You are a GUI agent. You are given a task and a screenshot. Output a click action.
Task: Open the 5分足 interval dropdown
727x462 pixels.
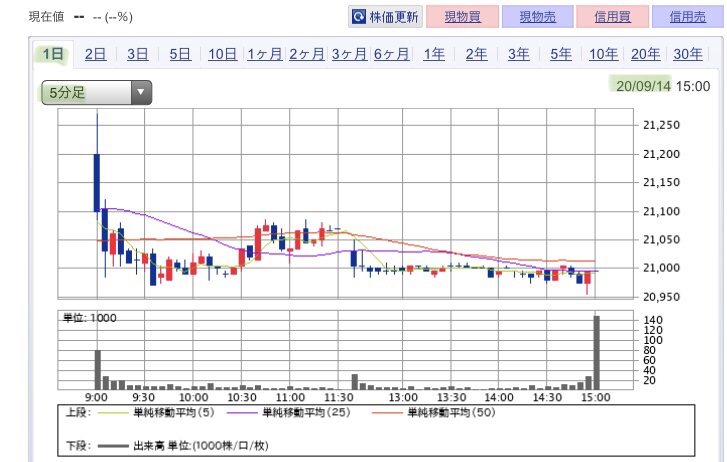click(96, 92)
